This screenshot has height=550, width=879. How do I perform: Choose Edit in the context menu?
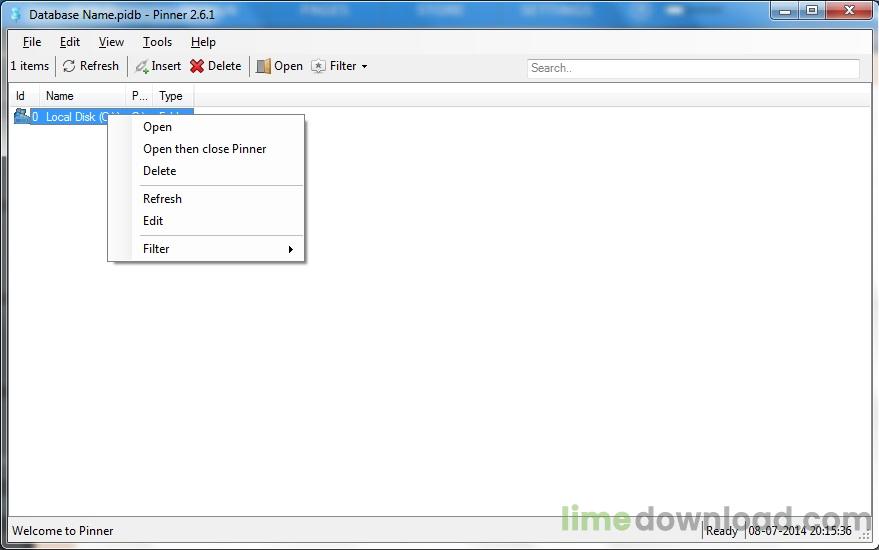[x=206, y=221]
